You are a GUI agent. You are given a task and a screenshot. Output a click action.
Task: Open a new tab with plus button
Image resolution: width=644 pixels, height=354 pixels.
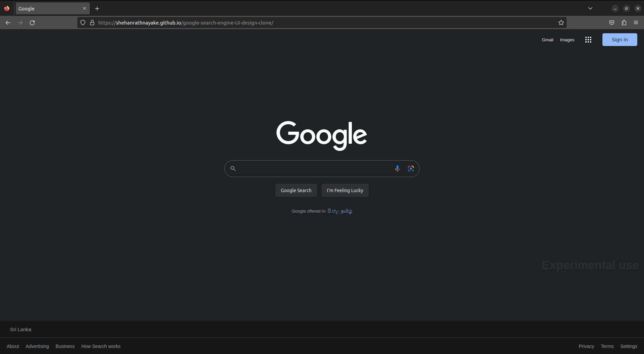(x=97, y=9)
